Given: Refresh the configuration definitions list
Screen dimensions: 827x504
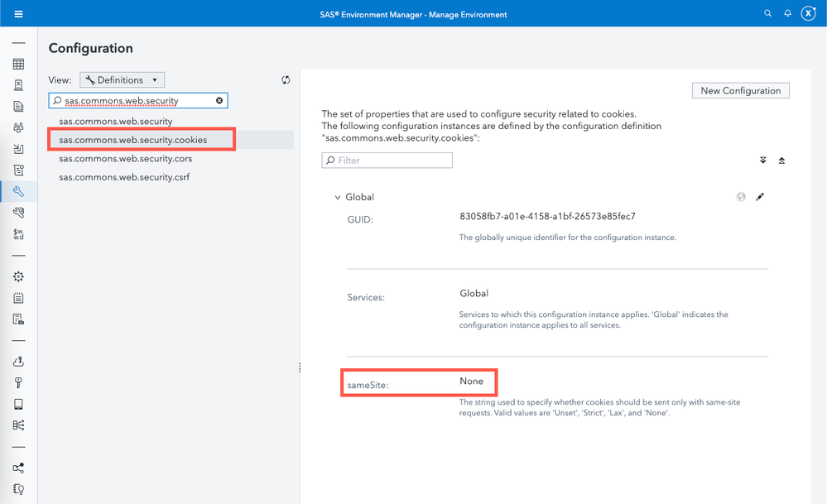Looking at the screenshot, I should click(286, 79).
